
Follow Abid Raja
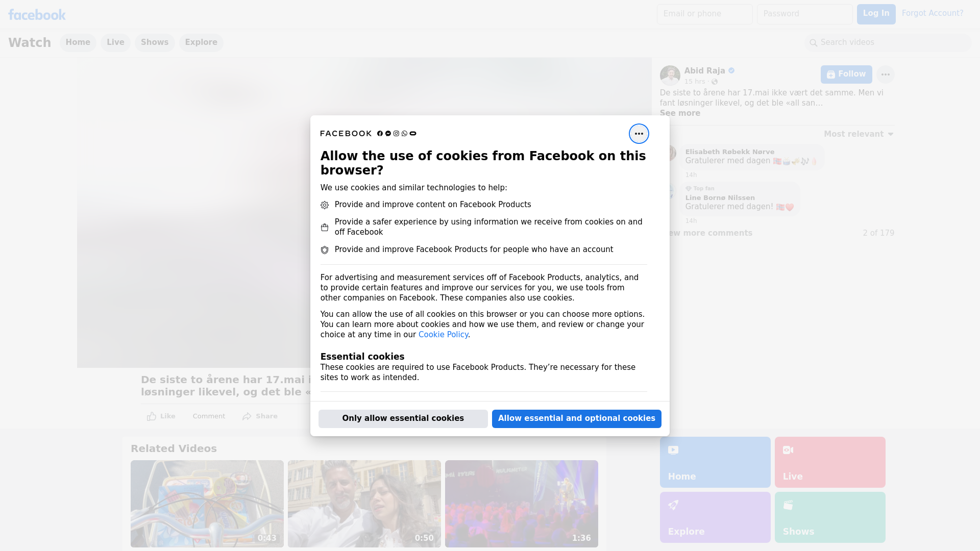[846, 74]
